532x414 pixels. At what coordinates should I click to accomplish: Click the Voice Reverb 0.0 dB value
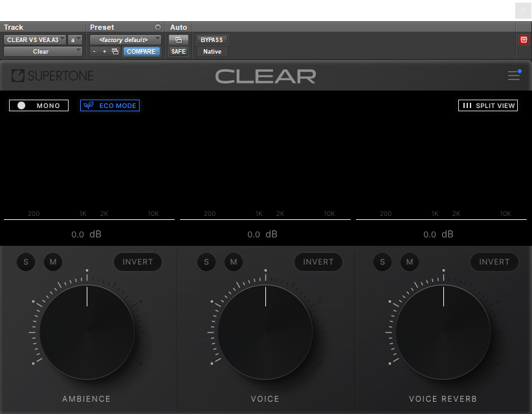point(438,234)
